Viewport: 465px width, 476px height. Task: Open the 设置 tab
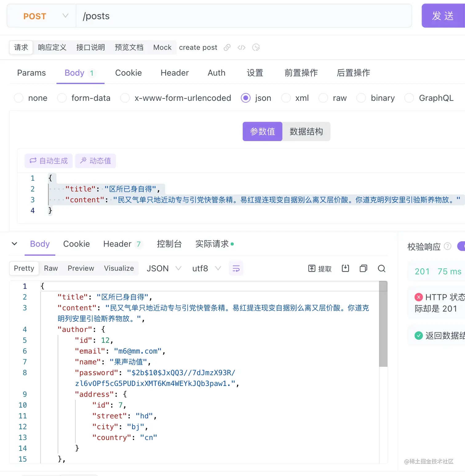coord(255,73)
